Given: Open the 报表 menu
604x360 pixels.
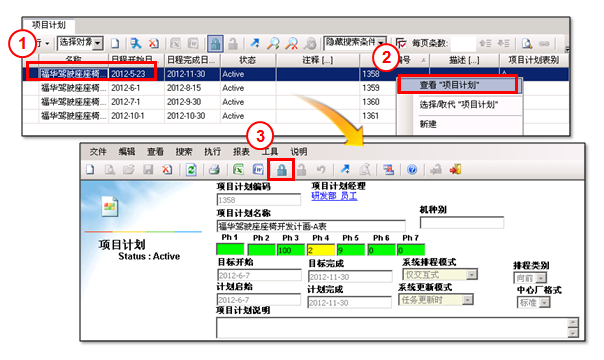Looking at the screenshot, I should (241, 152).
